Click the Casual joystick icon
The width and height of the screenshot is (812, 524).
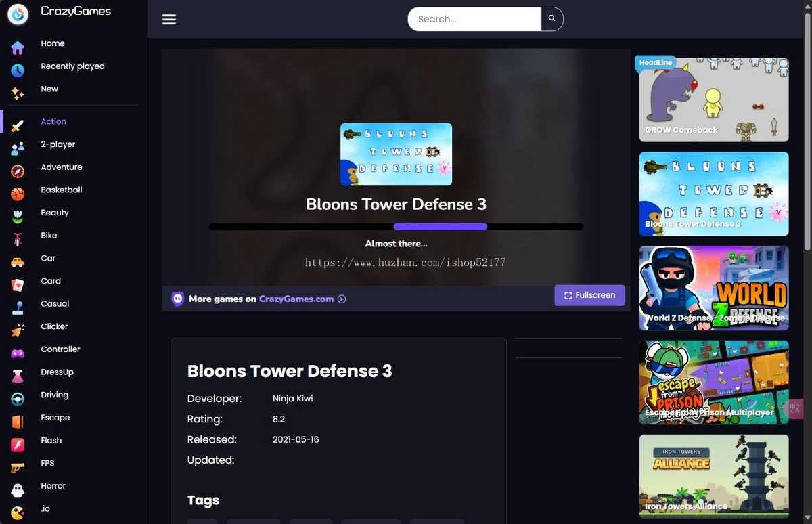[18, 308]
